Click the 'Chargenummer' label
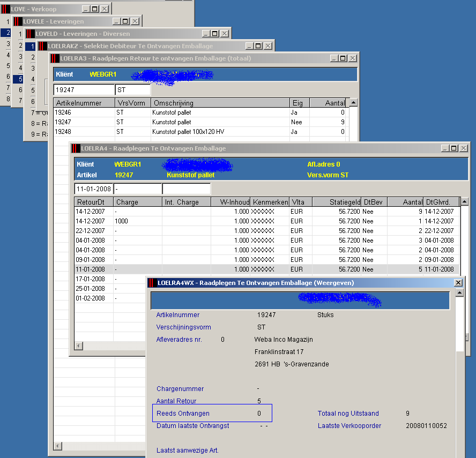Viewport: 476px width, 458px height. pyautogui.click(x=180, y=389)
